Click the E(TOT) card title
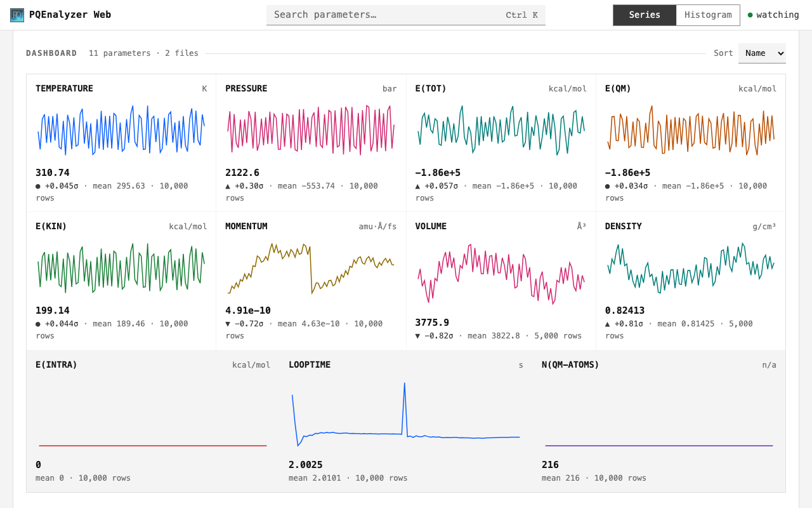Viewport: 812px width, 508px height. pyautogui.click(x=431, y=89)
